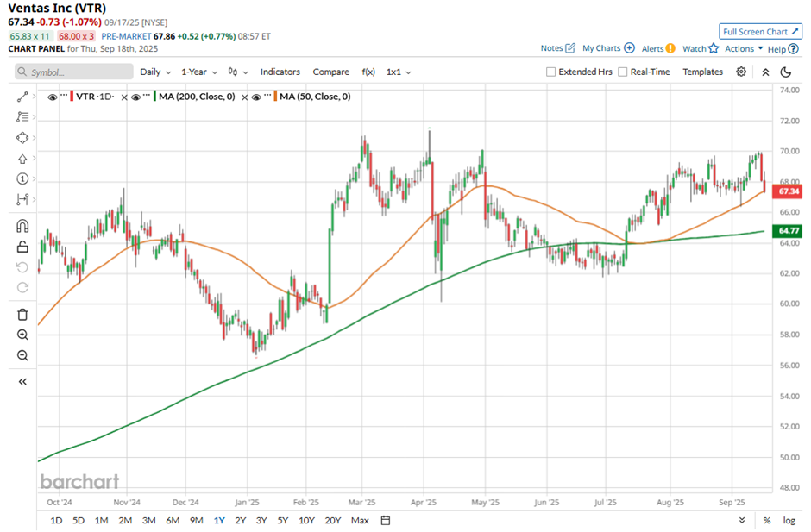The height and width of the screenshot is (532, 811).
Task: Select the Max time range
Action: 360,520
